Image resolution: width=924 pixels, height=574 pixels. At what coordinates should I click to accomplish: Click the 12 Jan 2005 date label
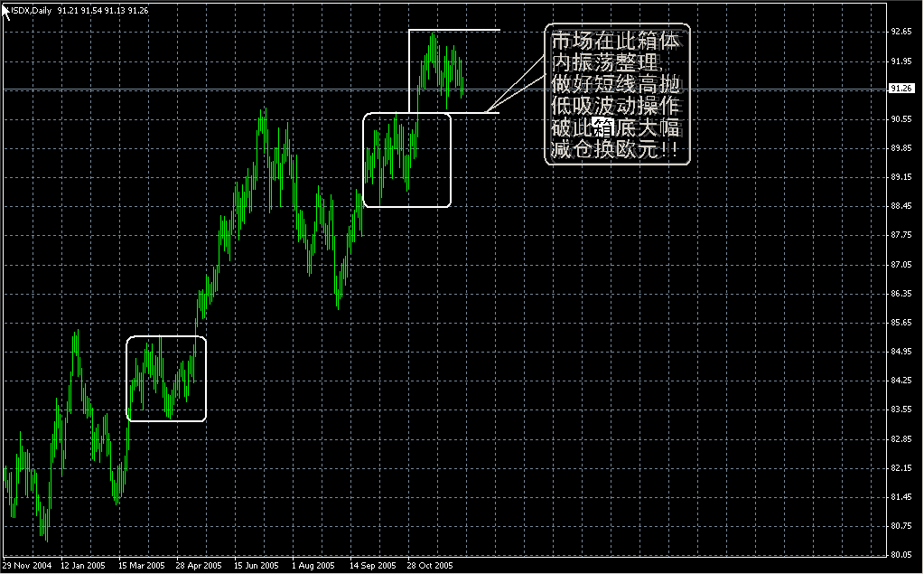coord(83,565)
